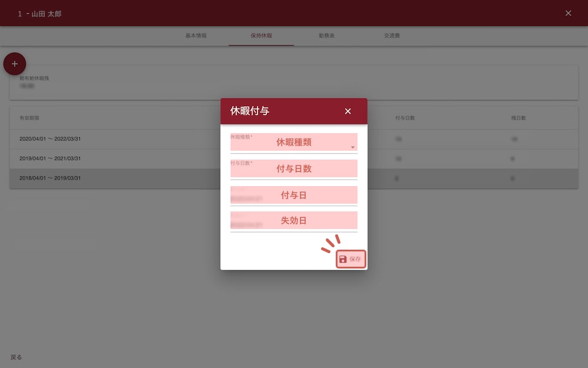Click the 戻る back link
This screenshot has width=588, height=368.
click(x=16, y=357)
